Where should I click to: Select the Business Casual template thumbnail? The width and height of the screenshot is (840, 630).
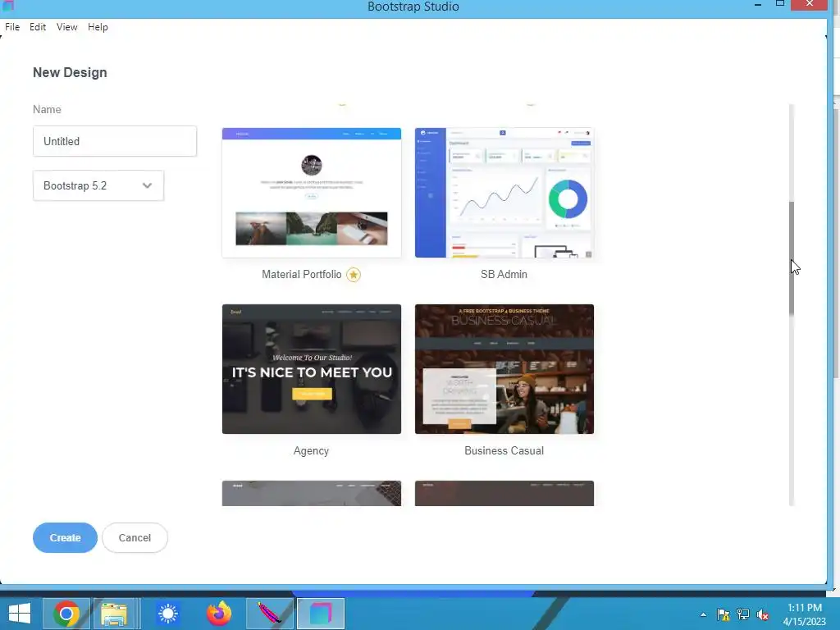click(x=504, y=369)
